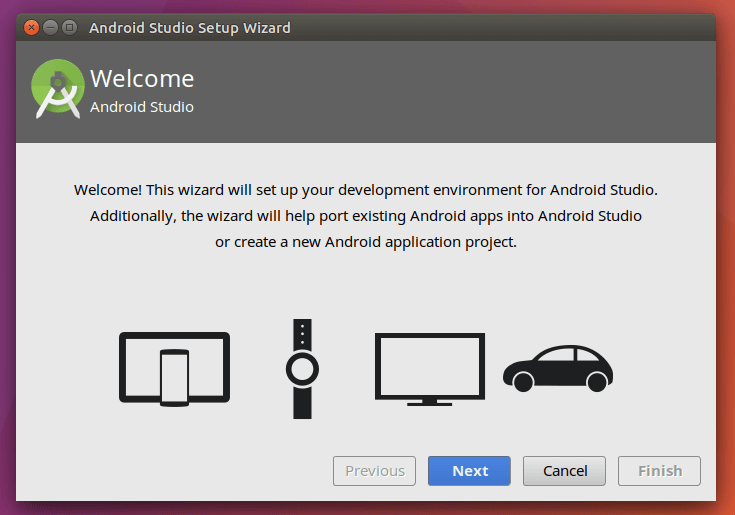735x515 pixels.
Task: Click the line starting with Additionally
Action: click(x=366, y=216)
